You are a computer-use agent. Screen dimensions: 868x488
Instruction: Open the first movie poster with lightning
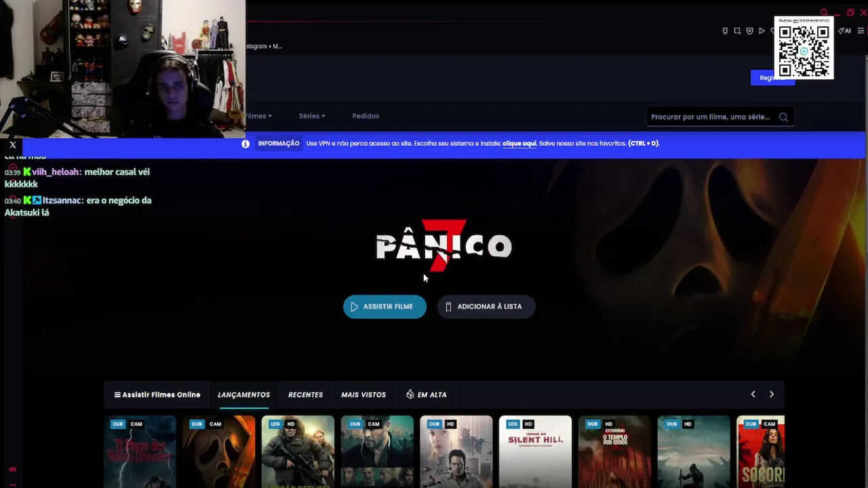[x=140, y=451]
